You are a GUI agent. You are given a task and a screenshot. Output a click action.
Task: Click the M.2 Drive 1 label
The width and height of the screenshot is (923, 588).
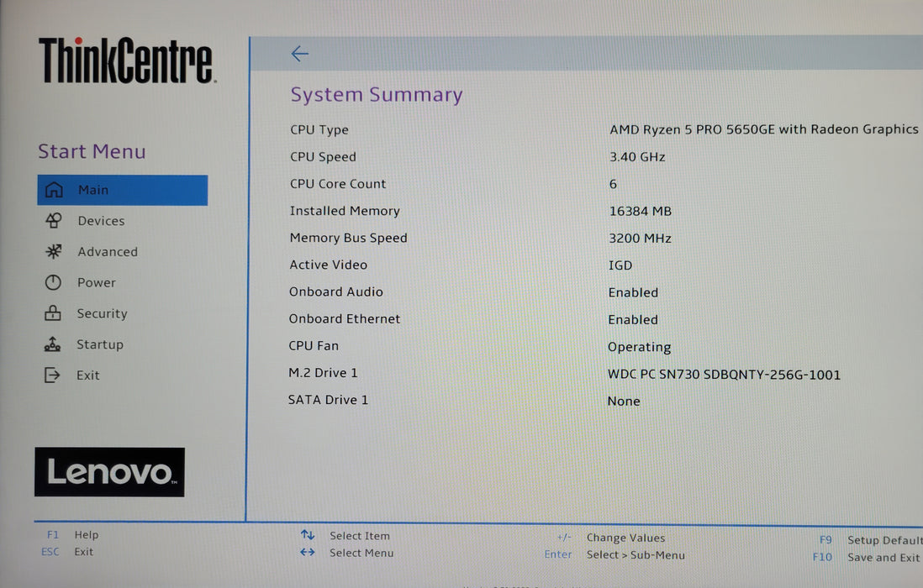pyautogui.click(x=323, y=373)
